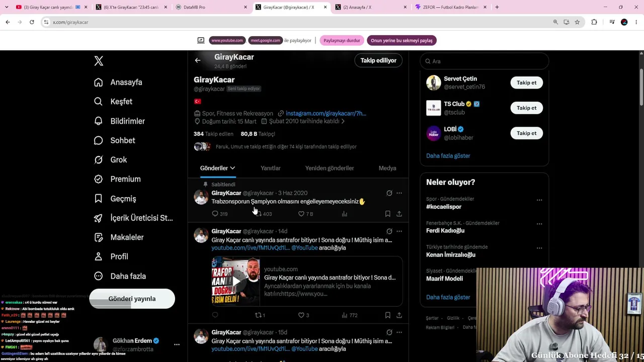Switch to the DataMB Pro browser tab
Image resolution: width=644 pixels, height=362 pixels.
click(x=212, y=7)
